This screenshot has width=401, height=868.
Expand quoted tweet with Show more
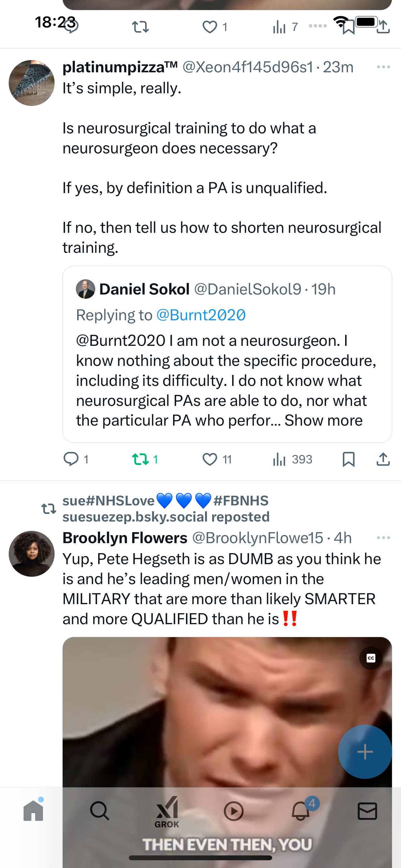click(x=324, y=420)
